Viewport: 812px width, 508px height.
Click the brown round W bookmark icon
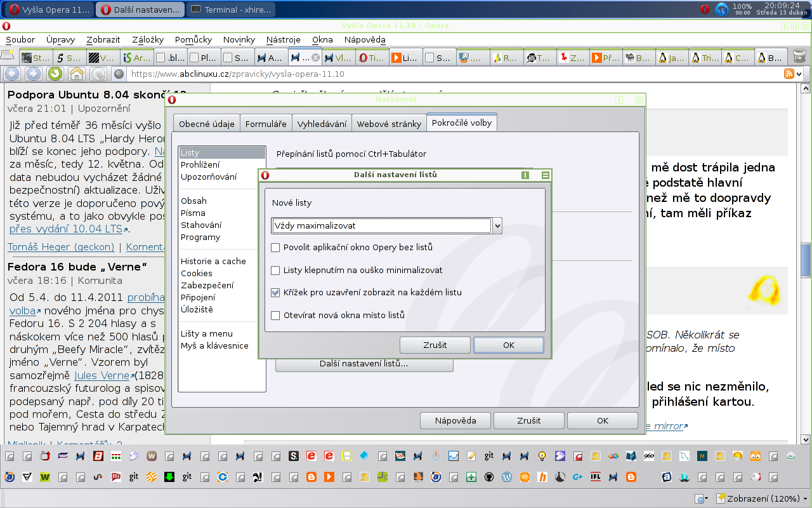[x=152, y=455]
